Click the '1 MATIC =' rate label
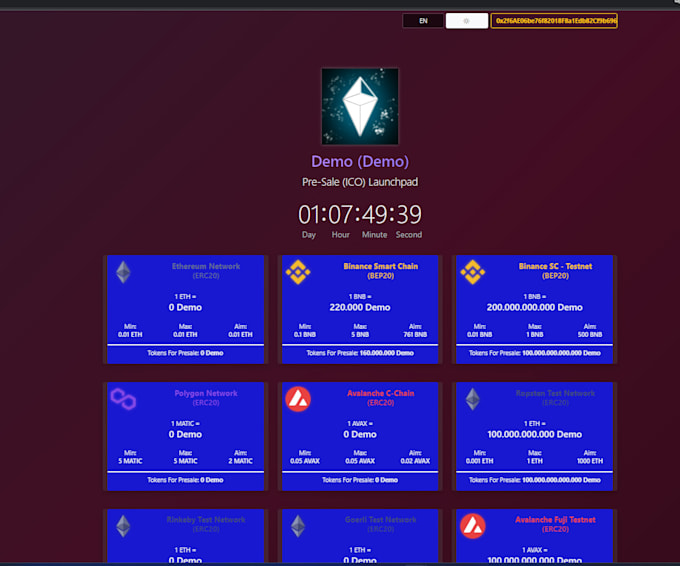 tap(185, 423)
